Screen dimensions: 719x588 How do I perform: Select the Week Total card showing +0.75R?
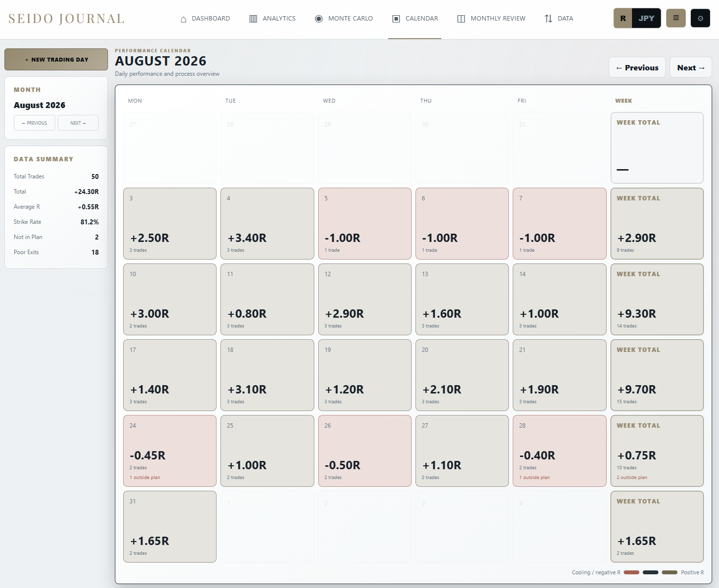click(657, 451)
